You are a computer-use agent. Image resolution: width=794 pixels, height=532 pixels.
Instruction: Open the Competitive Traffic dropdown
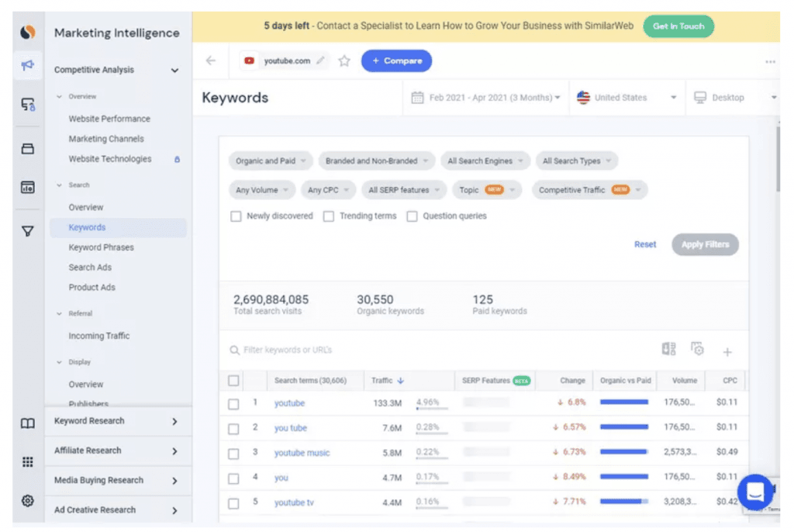[x=589, y=190]
